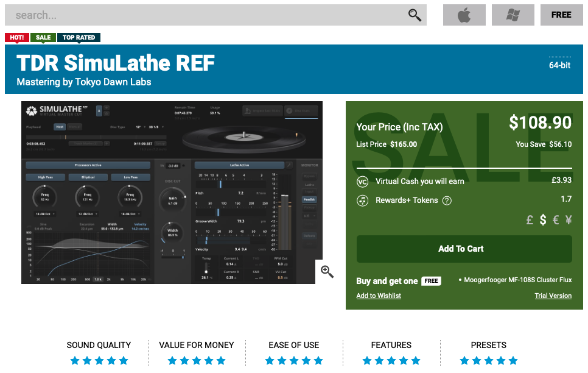Click the $108.90 price
Viewport: 588px width, 373px height.
[540, 123]
